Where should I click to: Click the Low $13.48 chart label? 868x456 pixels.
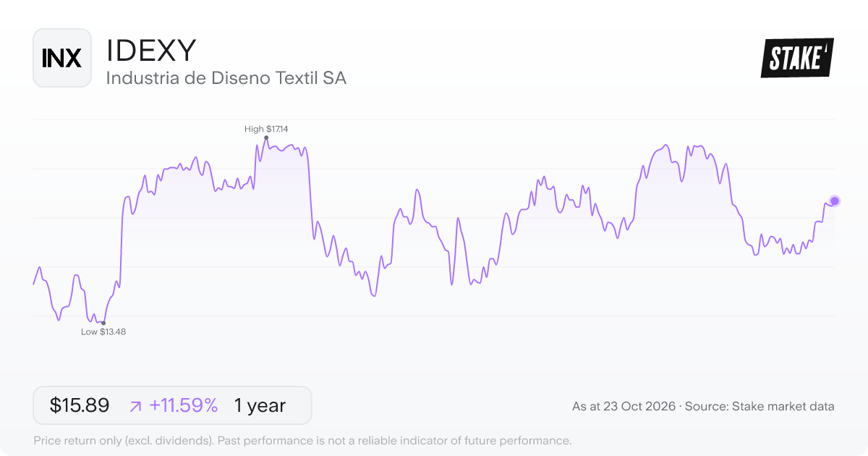(103, 332)
